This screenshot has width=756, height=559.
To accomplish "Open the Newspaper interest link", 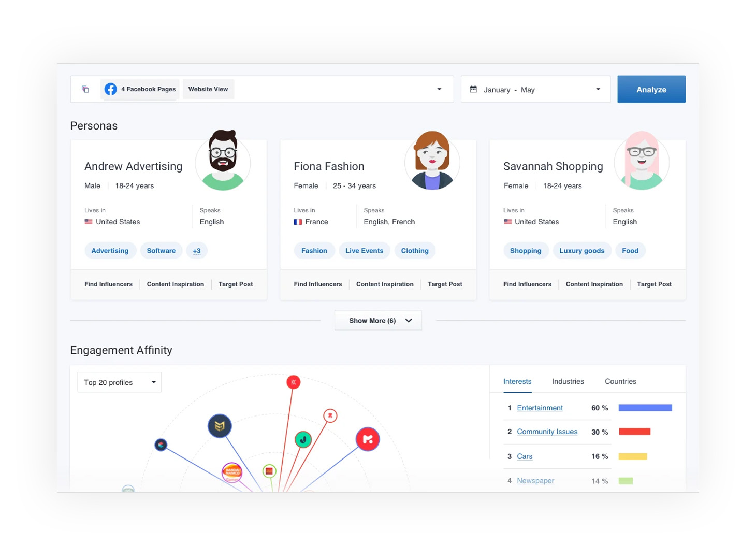I will pos(535,481).
